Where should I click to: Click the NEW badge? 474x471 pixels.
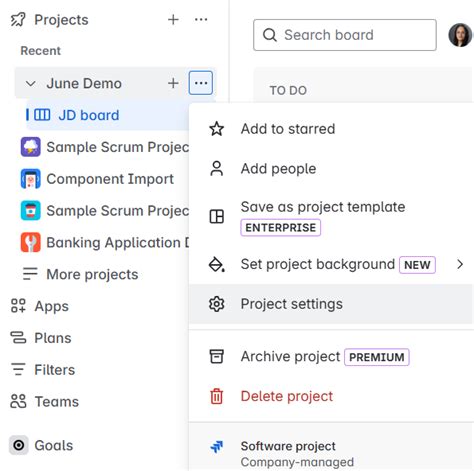click(417, 265)
